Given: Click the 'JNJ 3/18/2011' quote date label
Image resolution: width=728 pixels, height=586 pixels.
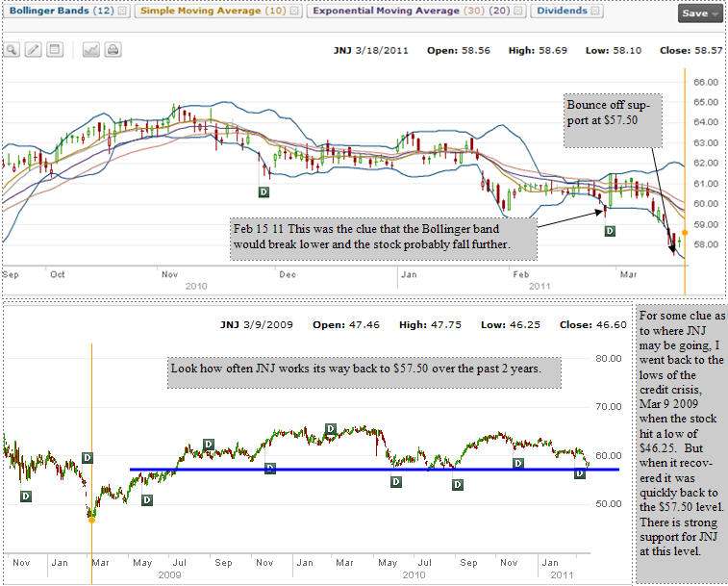Looking at the screenshot, I should [x=371, y=51].
